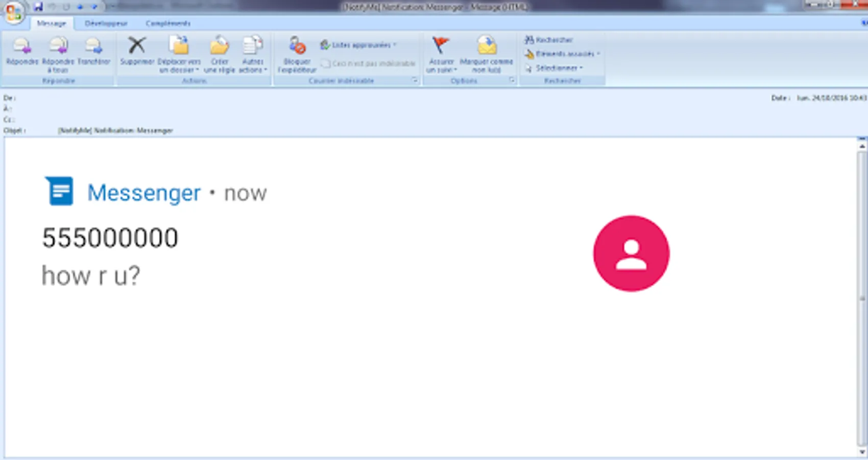Click the message date value in the header

831,98
